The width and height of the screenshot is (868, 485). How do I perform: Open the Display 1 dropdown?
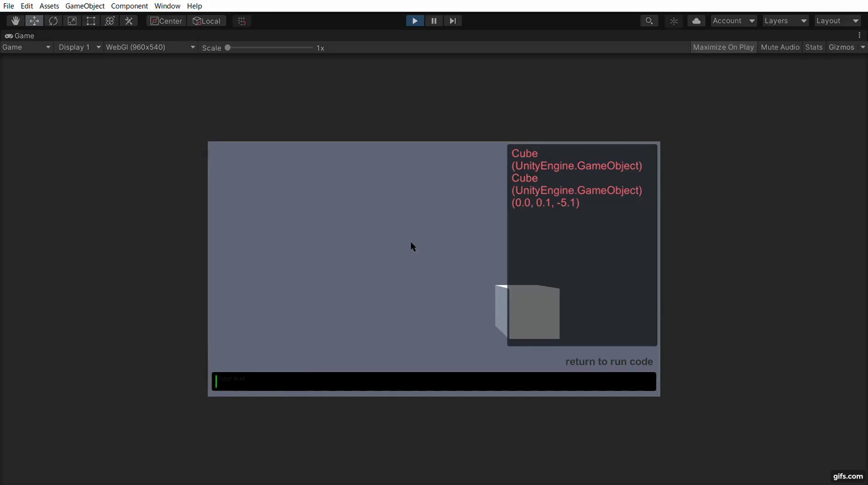point(80,47)
